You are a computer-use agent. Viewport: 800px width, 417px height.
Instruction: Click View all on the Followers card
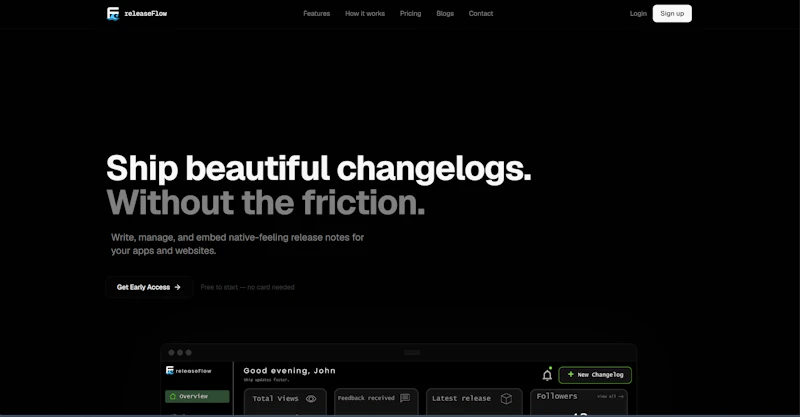[x=610, y=396]
